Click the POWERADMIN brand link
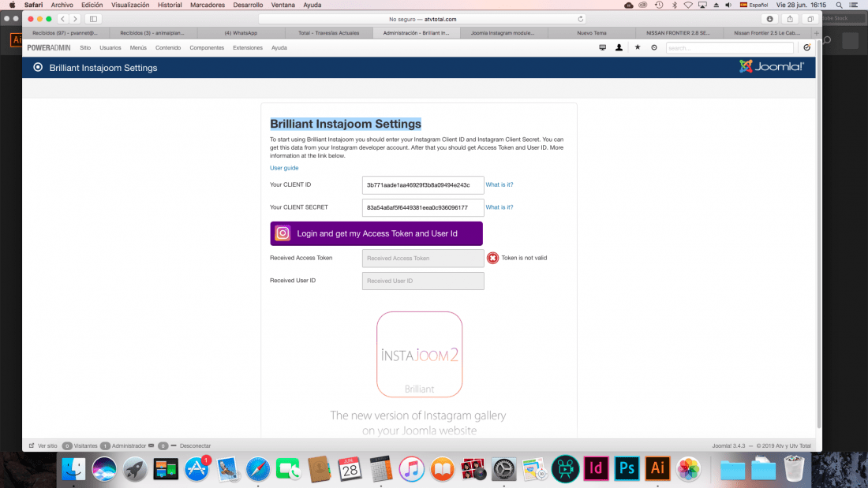Viewport: 868px width, 488px height. (x=49, y=47)
